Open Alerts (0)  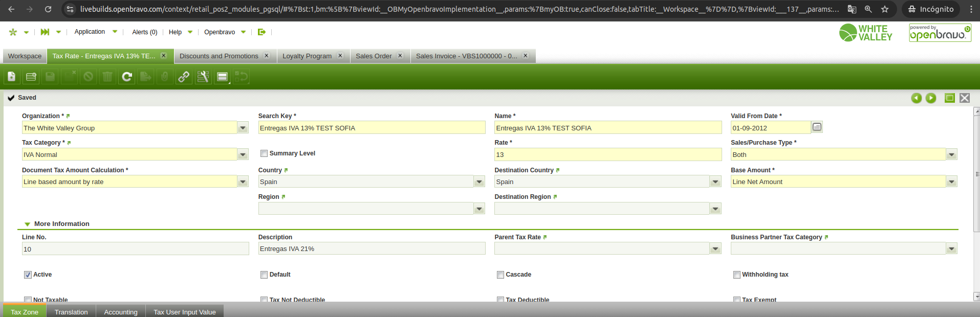pos(145,32)
